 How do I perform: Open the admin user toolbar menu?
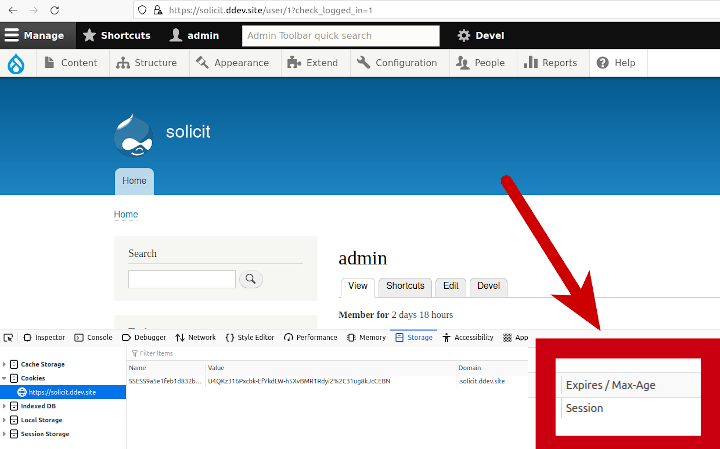click(x=194, y=35)
